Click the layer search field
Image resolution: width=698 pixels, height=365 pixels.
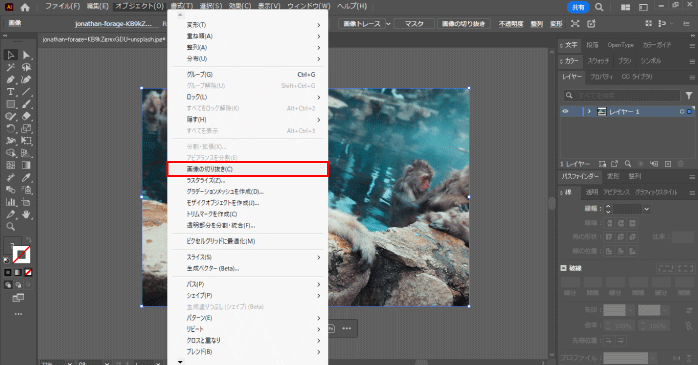coord(622,95)
